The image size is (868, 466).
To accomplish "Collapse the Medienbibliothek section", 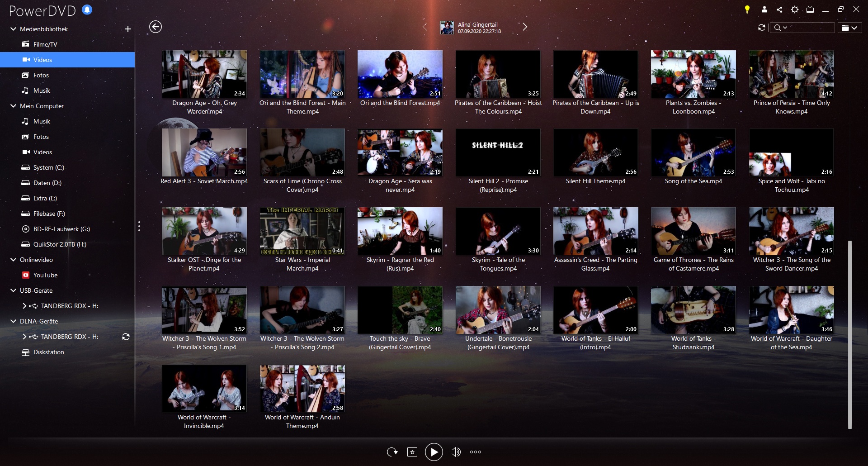I will [x=13, y=29].
